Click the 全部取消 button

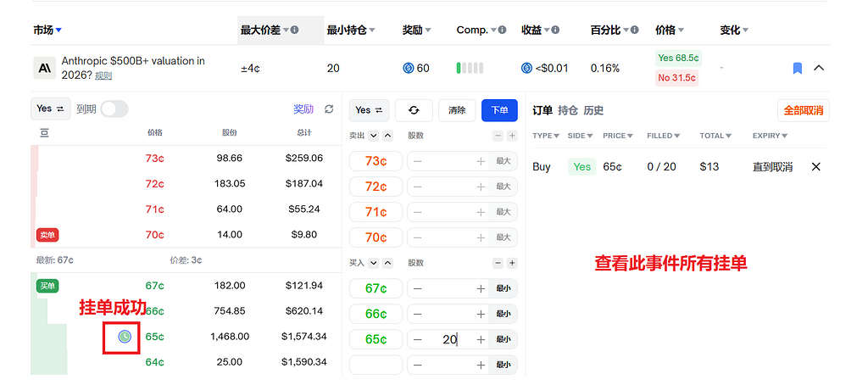pos(803,110)
